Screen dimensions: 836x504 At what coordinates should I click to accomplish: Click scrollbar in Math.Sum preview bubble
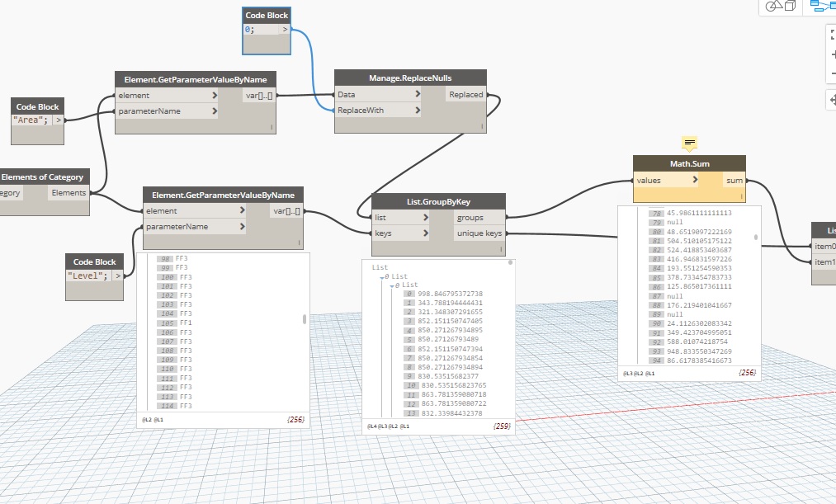point(756,238)
